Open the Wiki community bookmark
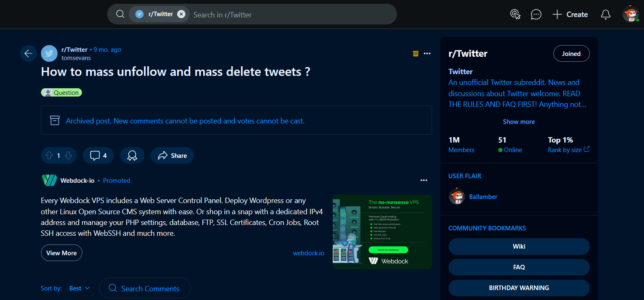Image resolution: width=644 pixels, height=300 pixels. pos(519,246)
